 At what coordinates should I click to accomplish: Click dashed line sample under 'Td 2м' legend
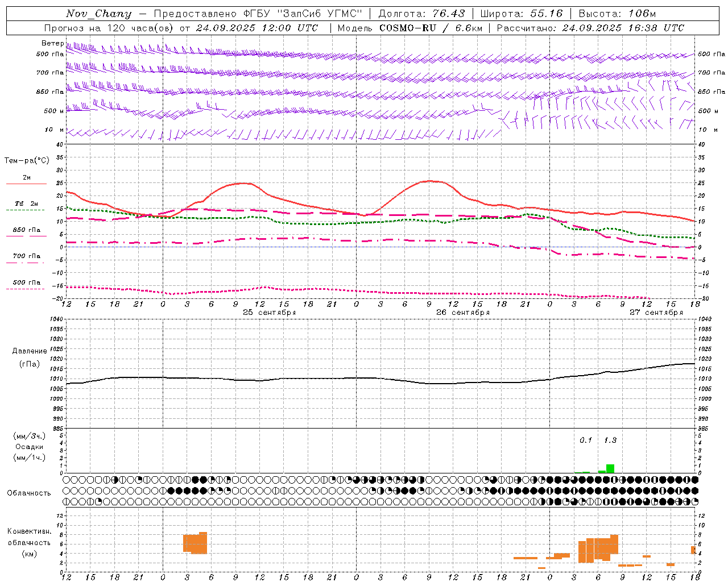coord(26,210)
